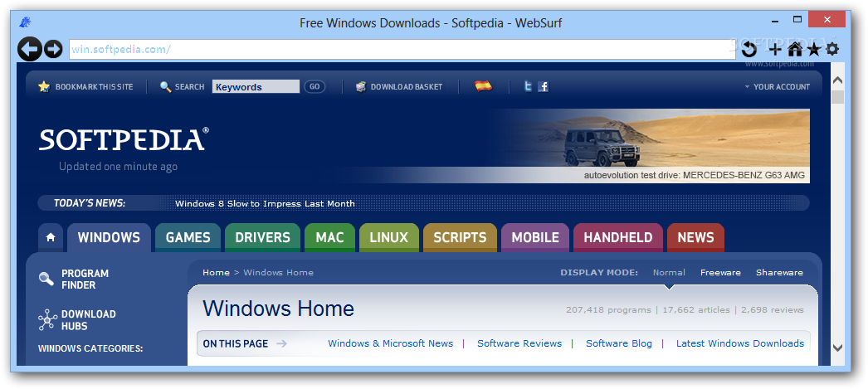Open Softpedia Twitter icon
The height and width of the screenshot is (389, 868).
(528, 86)
